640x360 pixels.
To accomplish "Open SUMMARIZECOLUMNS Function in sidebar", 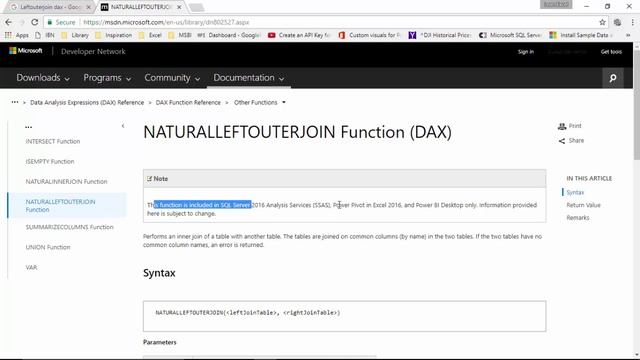I will coord(69,227).
